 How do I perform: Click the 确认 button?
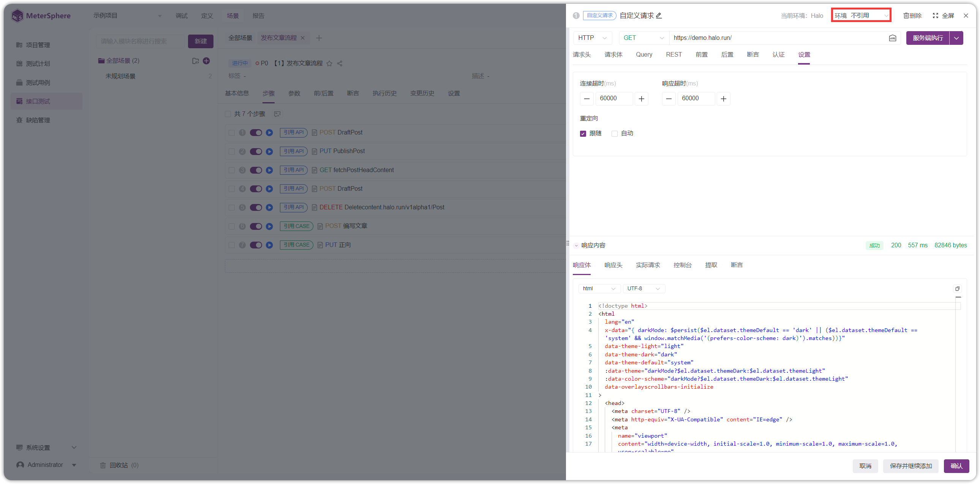956,466
